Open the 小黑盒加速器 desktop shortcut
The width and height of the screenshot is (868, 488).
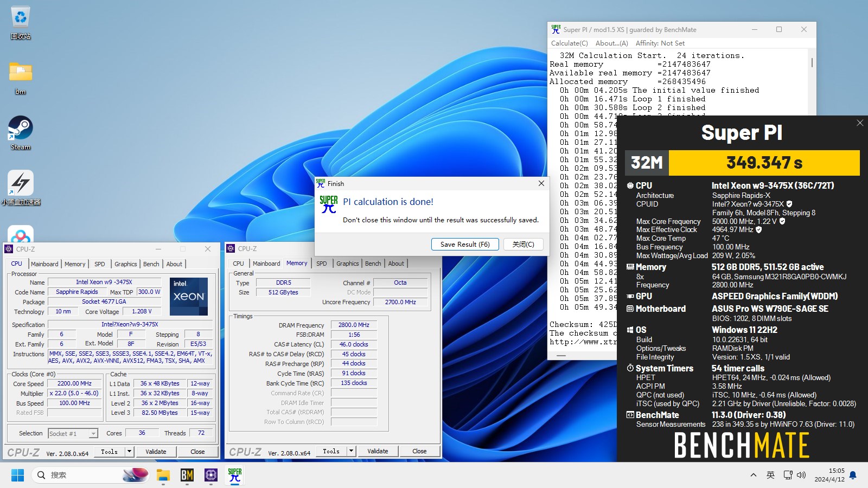coord(21,188)
